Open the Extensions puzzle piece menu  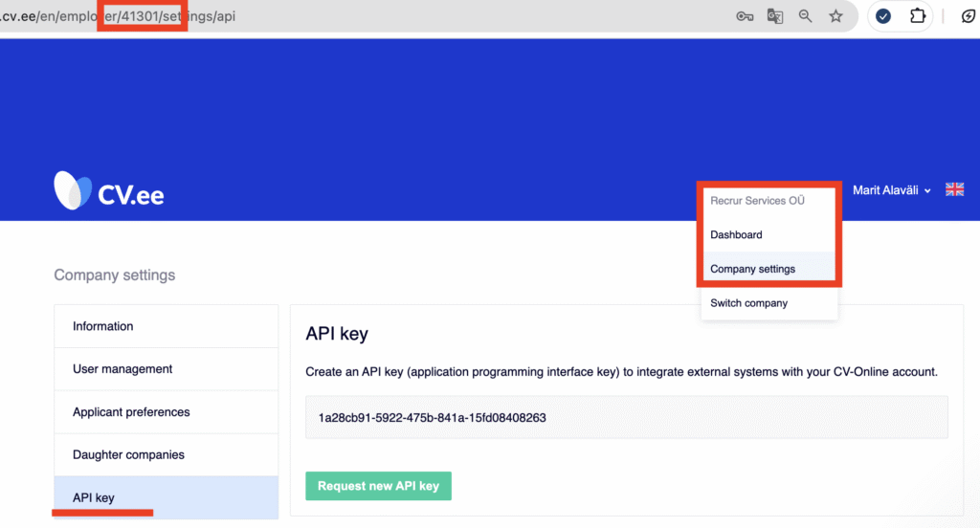(918, 16)
